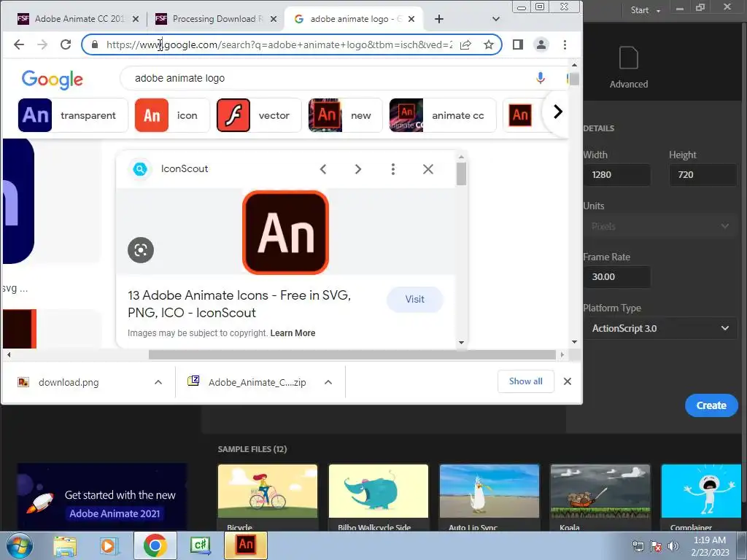Click the large Adobe Animate logo image

285,233
